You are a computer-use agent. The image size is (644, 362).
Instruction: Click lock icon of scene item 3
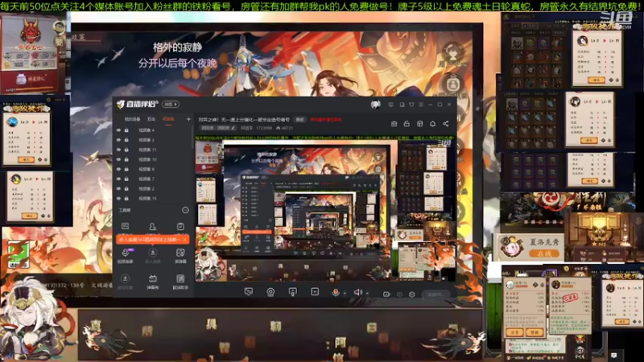126,140
